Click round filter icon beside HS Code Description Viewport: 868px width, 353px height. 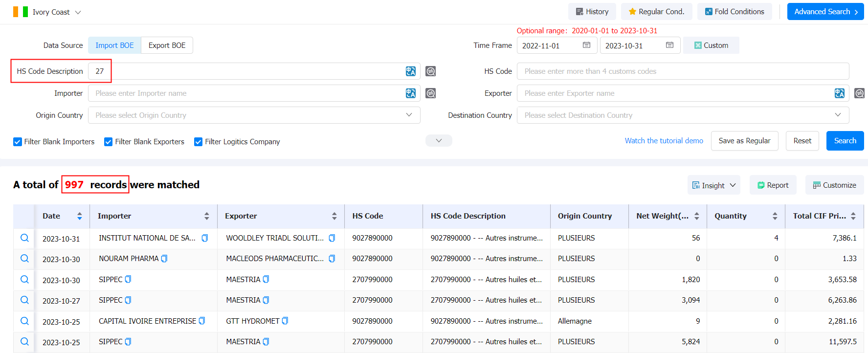[430, 71]
